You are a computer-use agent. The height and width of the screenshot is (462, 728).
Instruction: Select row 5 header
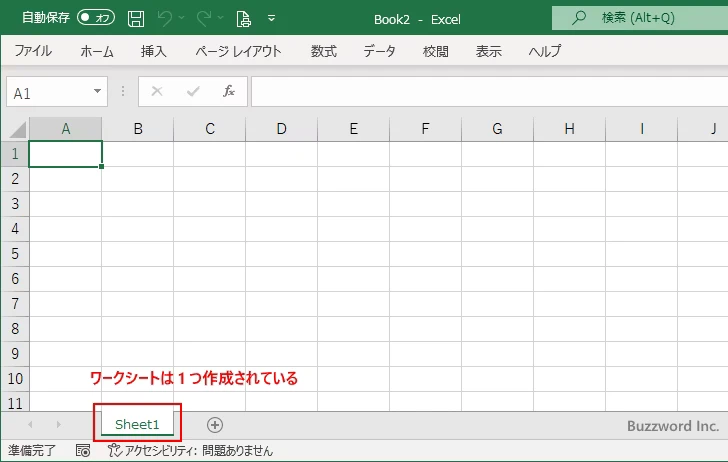click(15, 254)
